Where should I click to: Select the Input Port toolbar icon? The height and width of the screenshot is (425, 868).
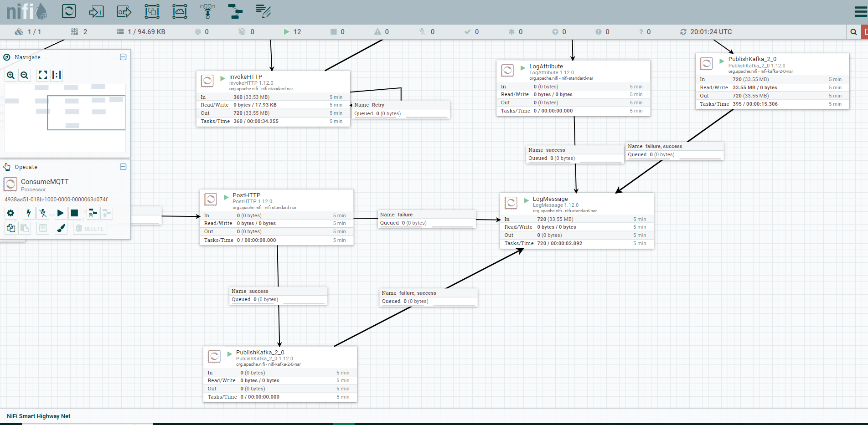[96, 11]
